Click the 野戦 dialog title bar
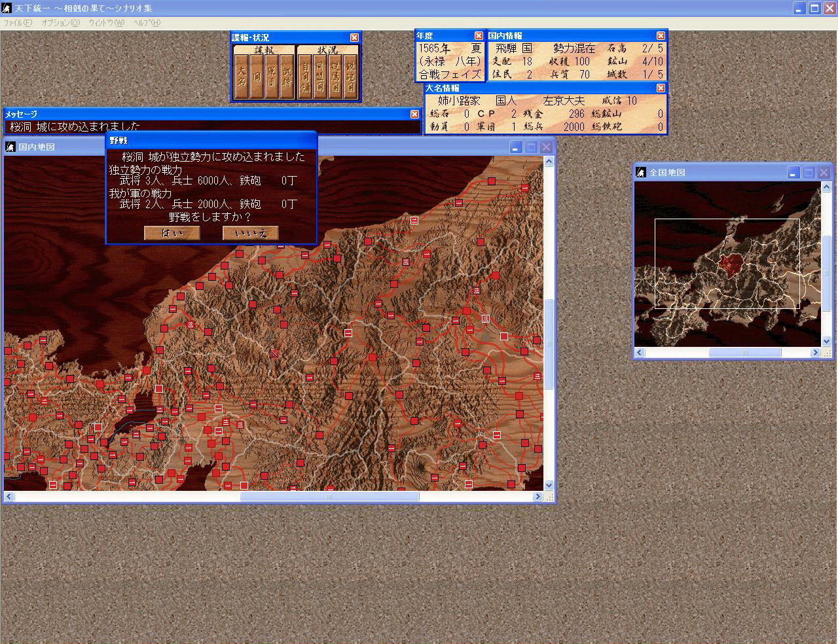This screenshot has height=644, width=838. point(211,141)
